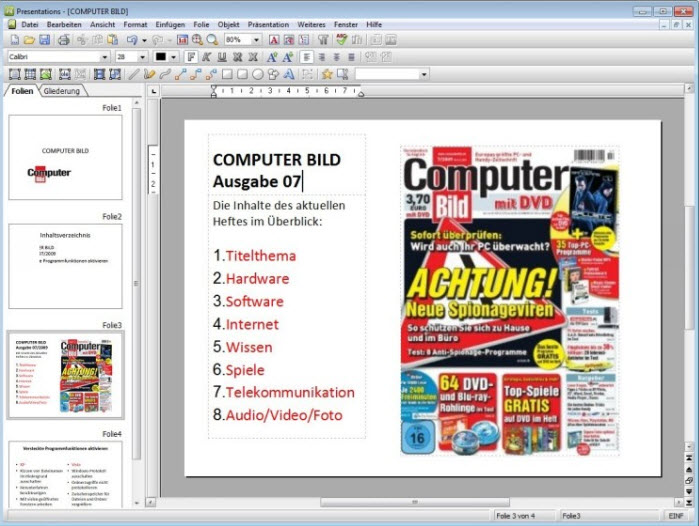Save the presentation with the floppy icon
Screen dimensions: 699x526
click(x=45, y=40)
